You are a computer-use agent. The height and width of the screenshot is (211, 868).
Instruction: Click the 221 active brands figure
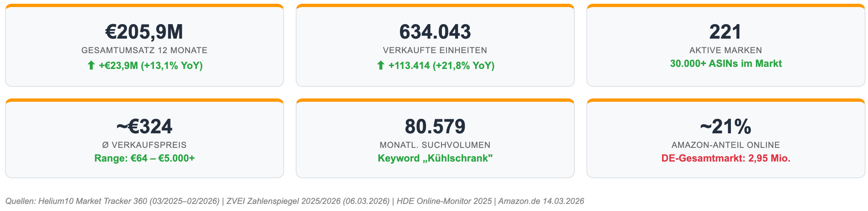tap(726, 32)
